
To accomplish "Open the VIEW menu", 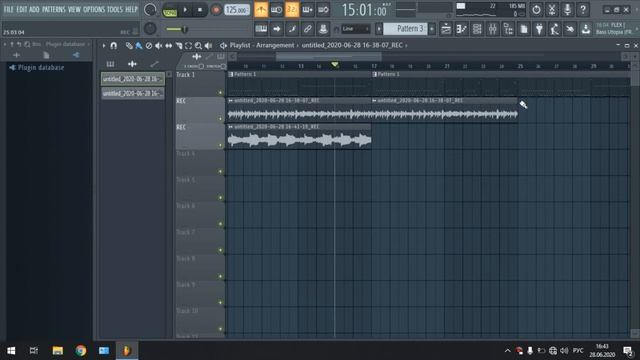I will click(x=74, y=9).
